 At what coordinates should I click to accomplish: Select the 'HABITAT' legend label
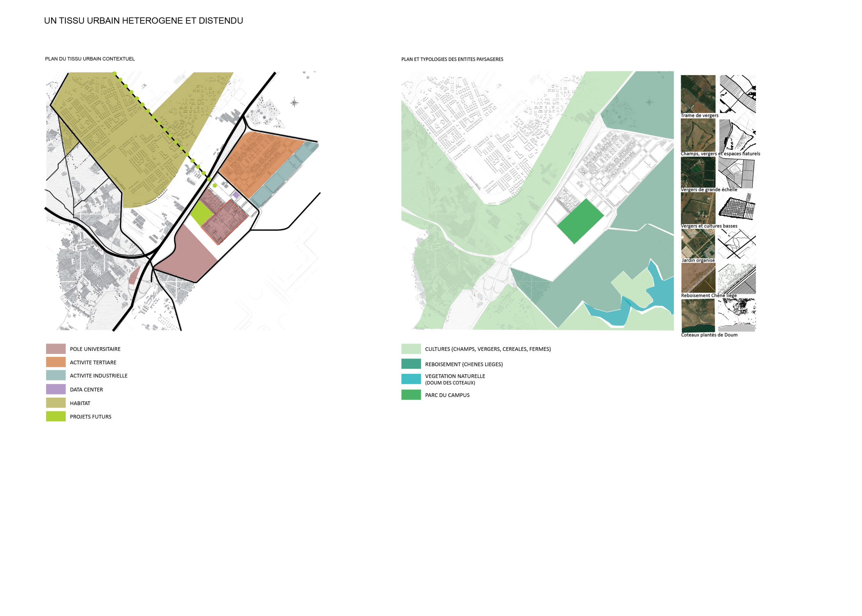pos(80,403)
